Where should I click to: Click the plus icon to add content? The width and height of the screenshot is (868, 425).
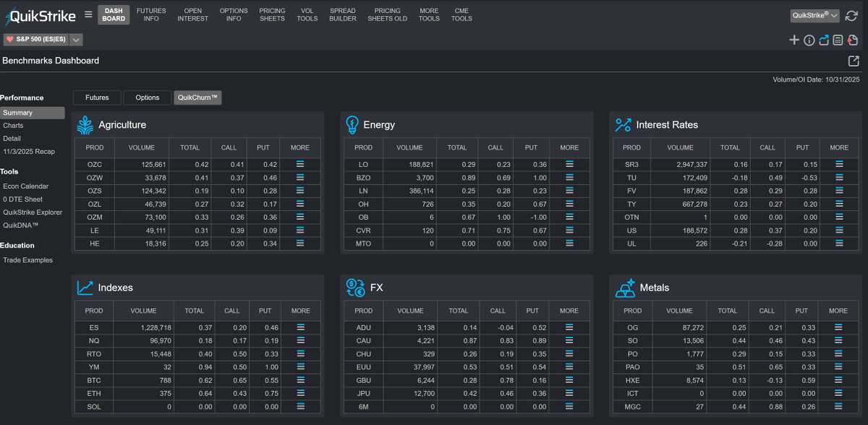point(794,40)
